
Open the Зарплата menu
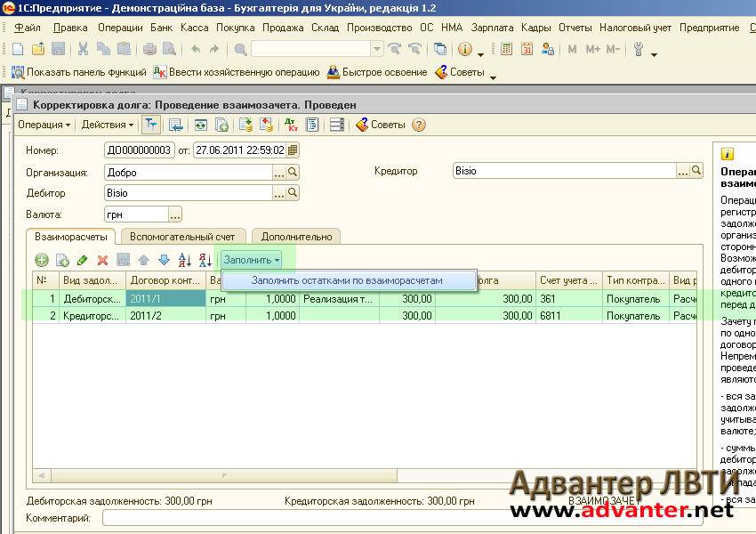492,28
